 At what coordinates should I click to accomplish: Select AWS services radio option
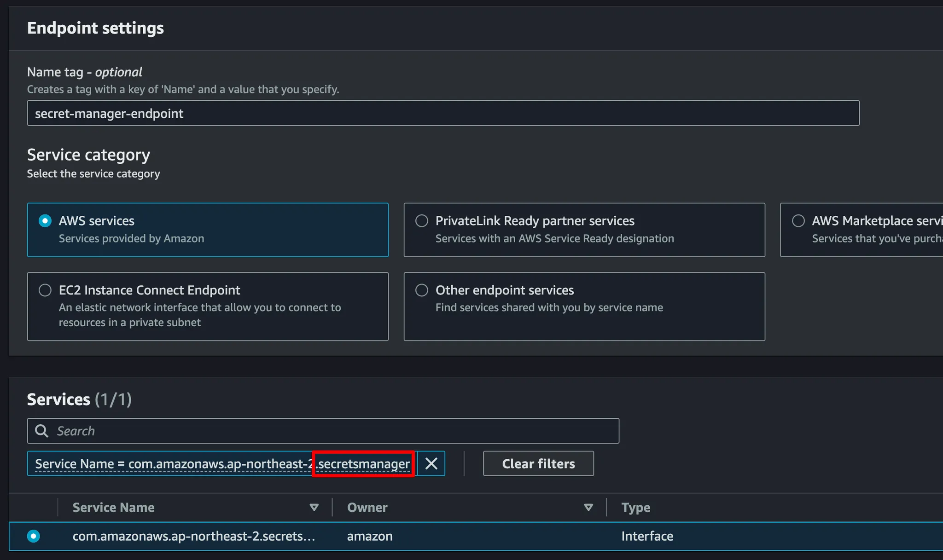[45, 221]
